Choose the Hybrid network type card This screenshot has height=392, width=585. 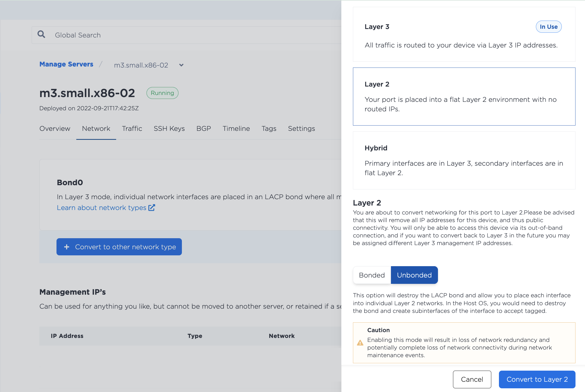[464, 160]
